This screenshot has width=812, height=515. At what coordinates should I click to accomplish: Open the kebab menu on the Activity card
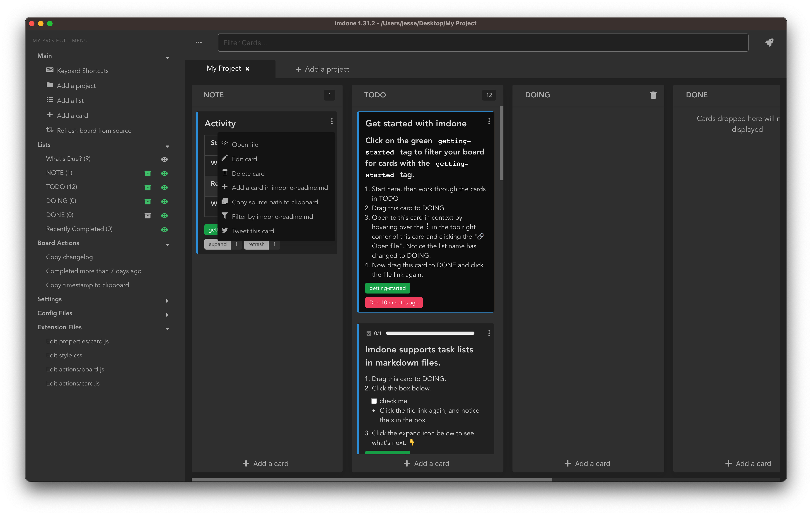(332, 121)
